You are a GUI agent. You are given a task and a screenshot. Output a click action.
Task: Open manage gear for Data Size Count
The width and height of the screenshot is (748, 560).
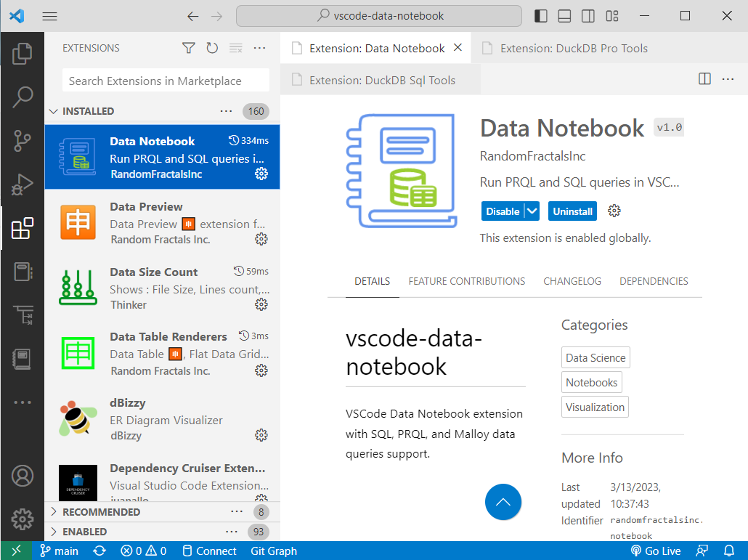(261, 304)
